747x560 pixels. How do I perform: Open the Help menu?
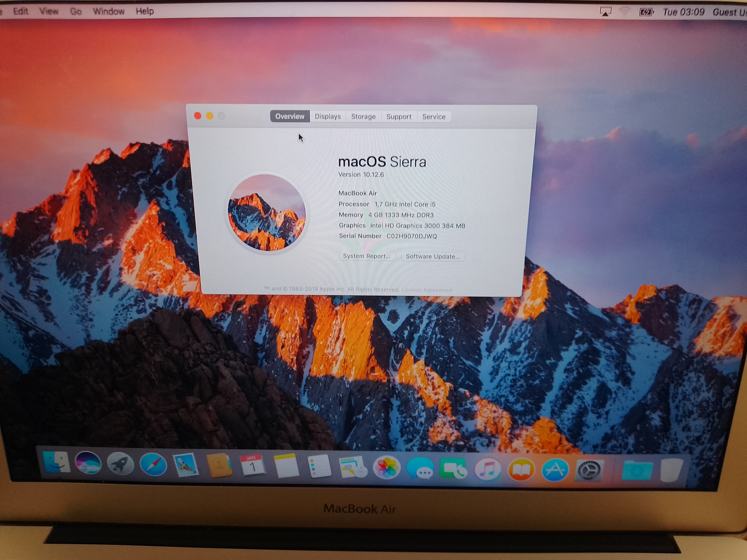[x=145, y=11]
